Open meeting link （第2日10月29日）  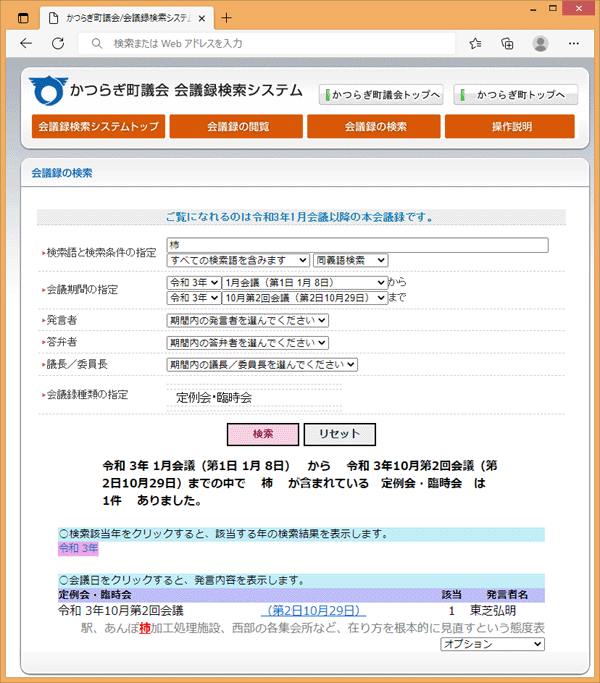[313, 611]
